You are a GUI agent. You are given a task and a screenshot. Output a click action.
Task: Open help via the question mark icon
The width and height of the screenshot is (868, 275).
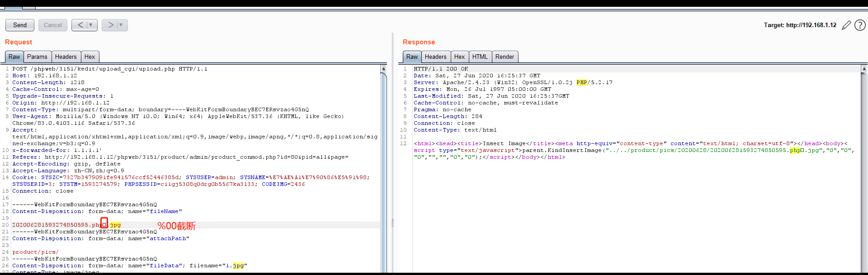pyautogui.click(x=860, y=25)
